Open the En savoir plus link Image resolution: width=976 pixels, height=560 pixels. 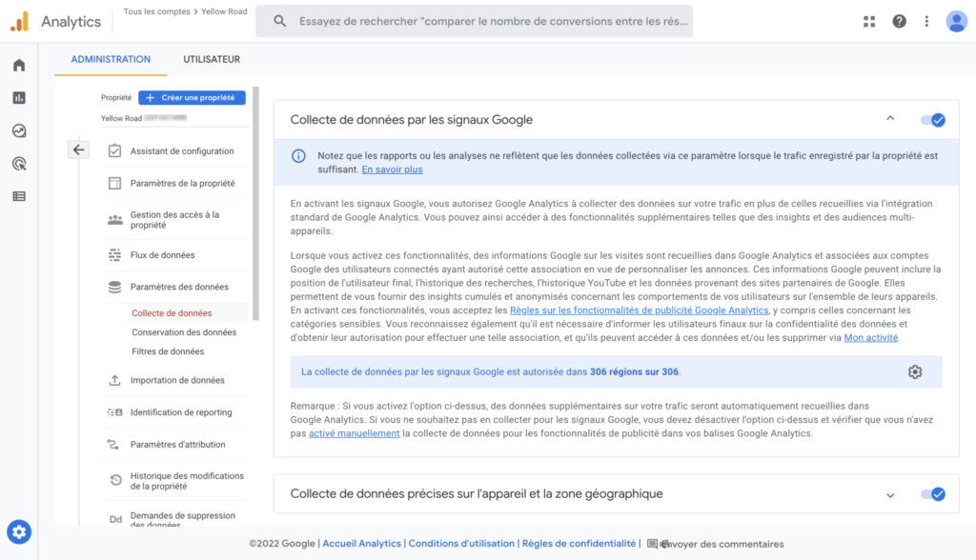pos(392,170)
